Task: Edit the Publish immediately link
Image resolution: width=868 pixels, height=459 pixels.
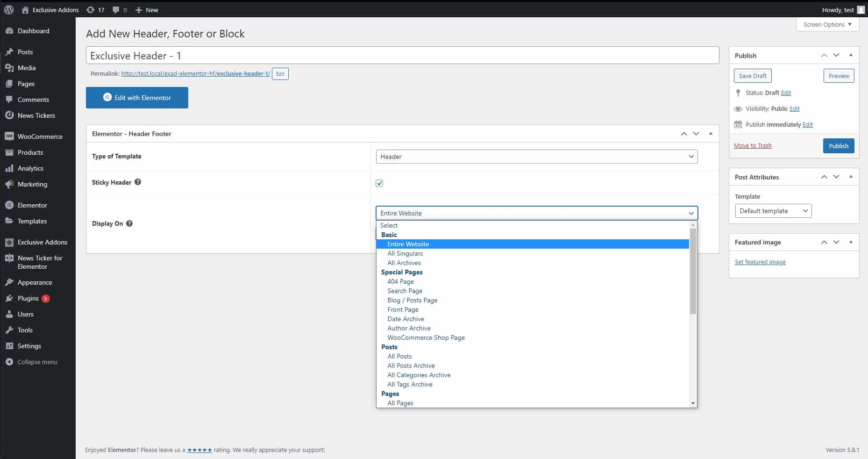Action: pos(808,125)
